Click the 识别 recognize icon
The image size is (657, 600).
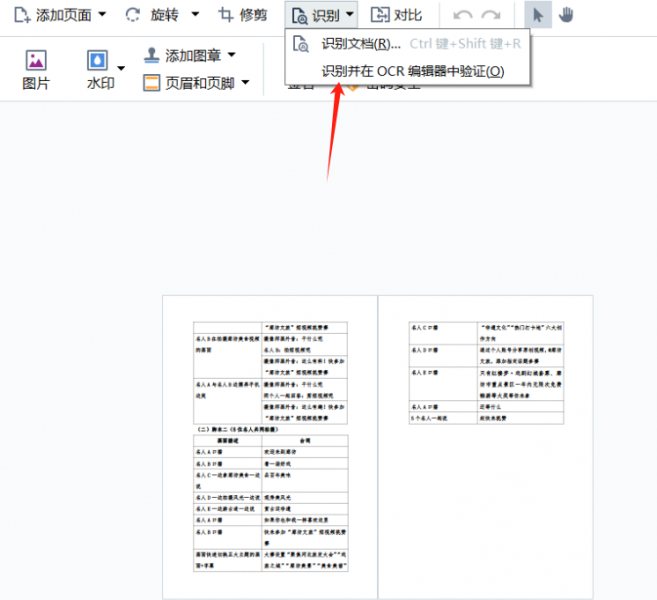[299, 16]
